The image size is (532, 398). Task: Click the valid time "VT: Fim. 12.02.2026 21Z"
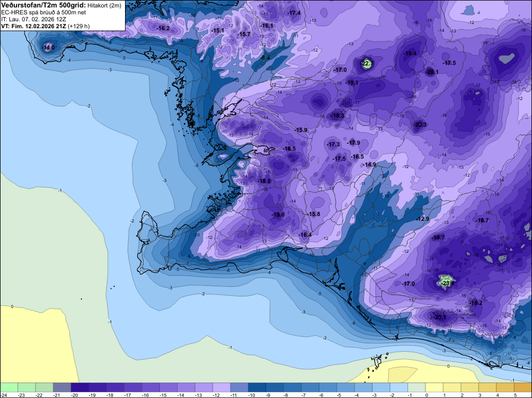pyautogui.click(x=34, y=26)
